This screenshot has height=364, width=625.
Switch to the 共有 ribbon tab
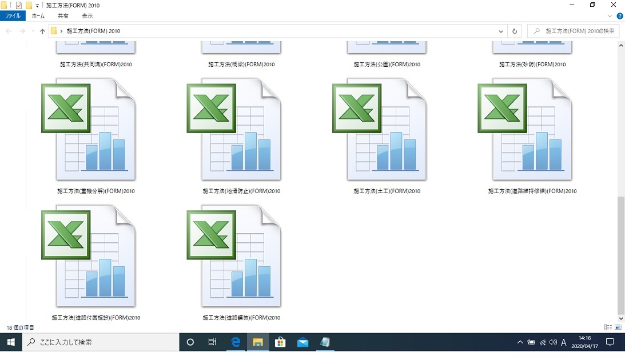[x=63, y=16]
